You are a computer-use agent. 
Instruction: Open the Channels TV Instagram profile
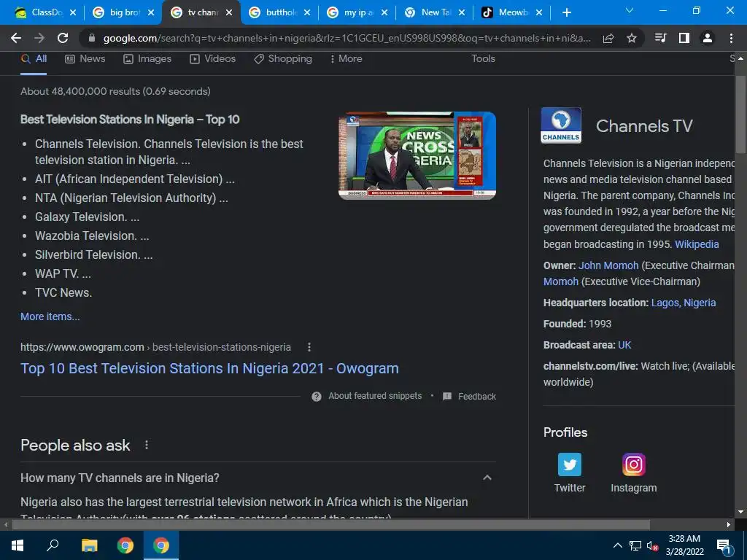pyautogui.click(x=634, y=472)
